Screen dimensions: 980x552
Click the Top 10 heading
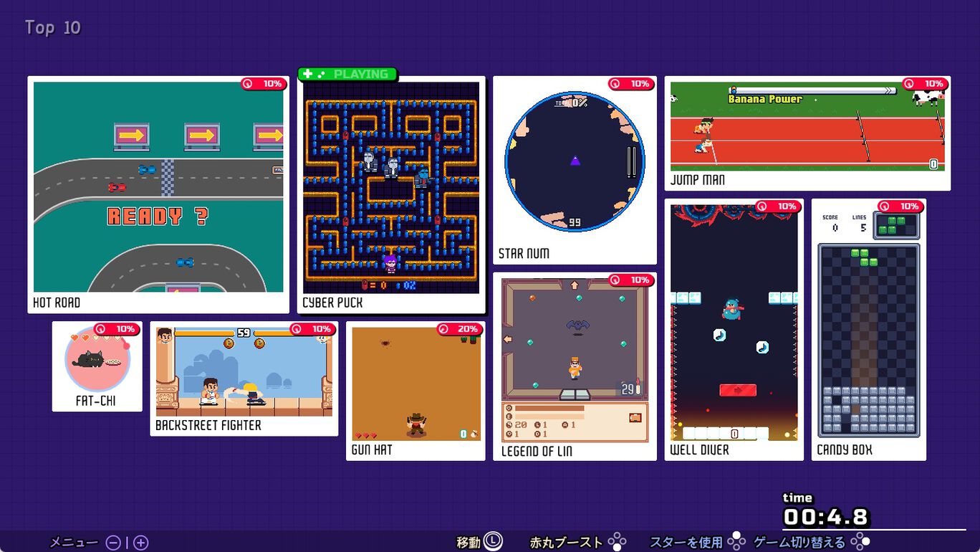[x=53, y=28]
